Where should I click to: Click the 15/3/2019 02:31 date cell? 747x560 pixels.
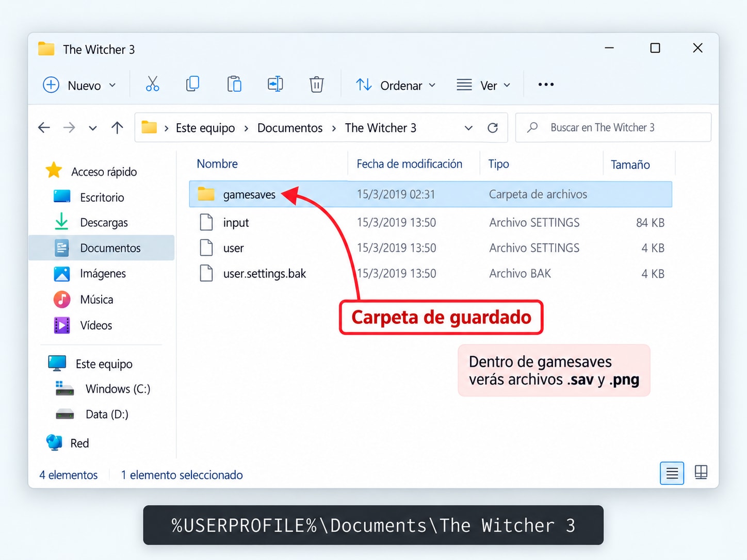coord(396,194)
